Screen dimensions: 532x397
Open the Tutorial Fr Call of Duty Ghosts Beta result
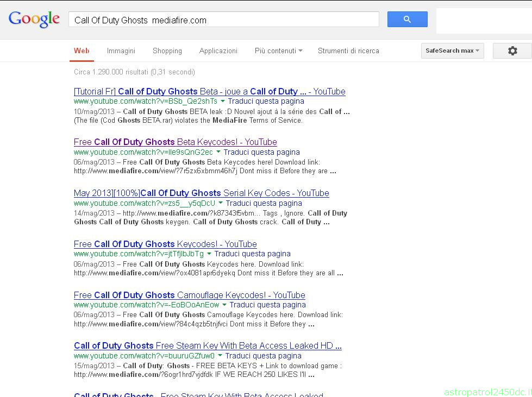pyautogui.click(x=210, y=92)
